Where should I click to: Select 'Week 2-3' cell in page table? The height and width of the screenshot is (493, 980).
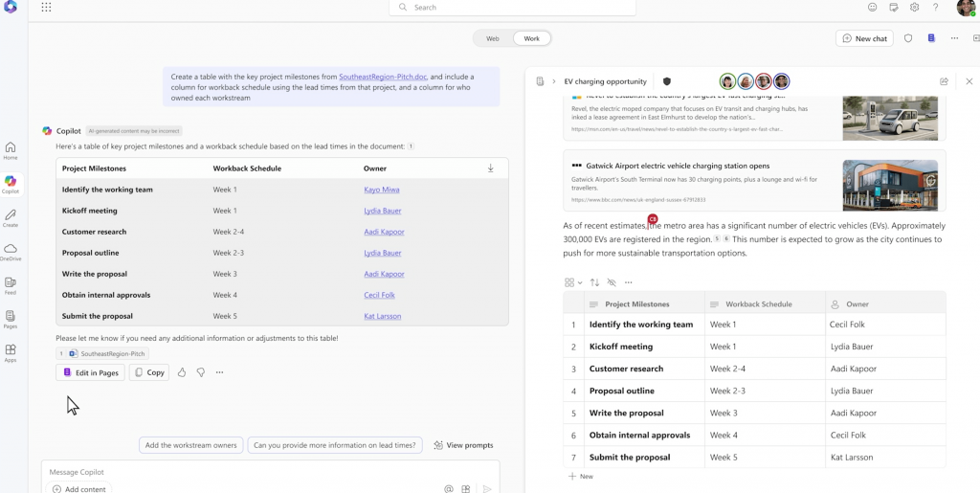click(765, 391)
